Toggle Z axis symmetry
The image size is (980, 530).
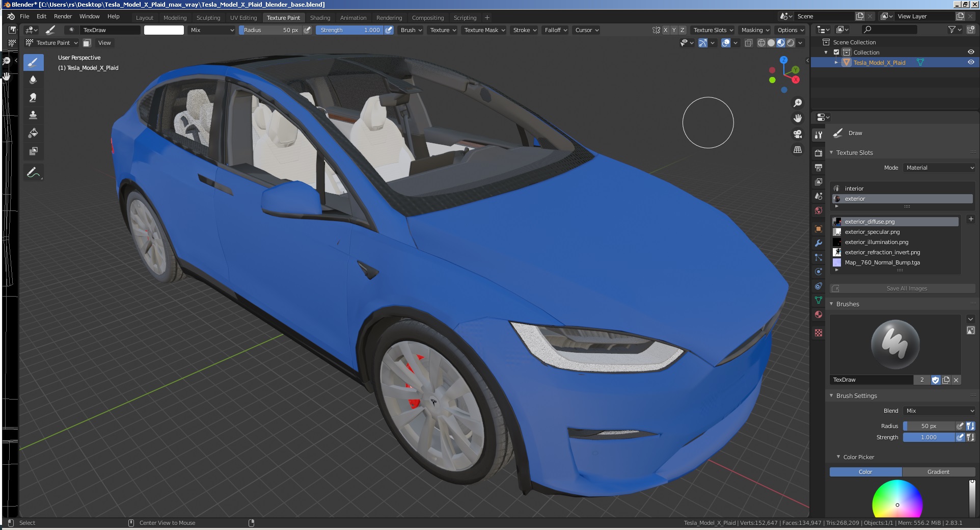683,30
